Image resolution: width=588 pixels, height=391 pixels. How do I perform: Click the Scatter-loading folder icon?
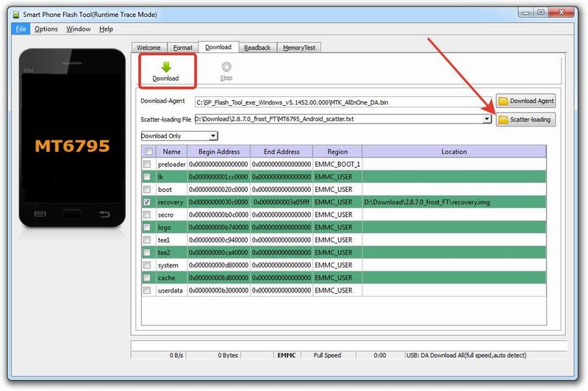pos(503,120)
